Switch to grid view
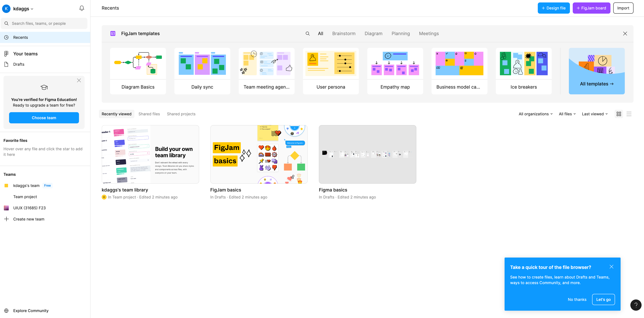 pos(619,114)
